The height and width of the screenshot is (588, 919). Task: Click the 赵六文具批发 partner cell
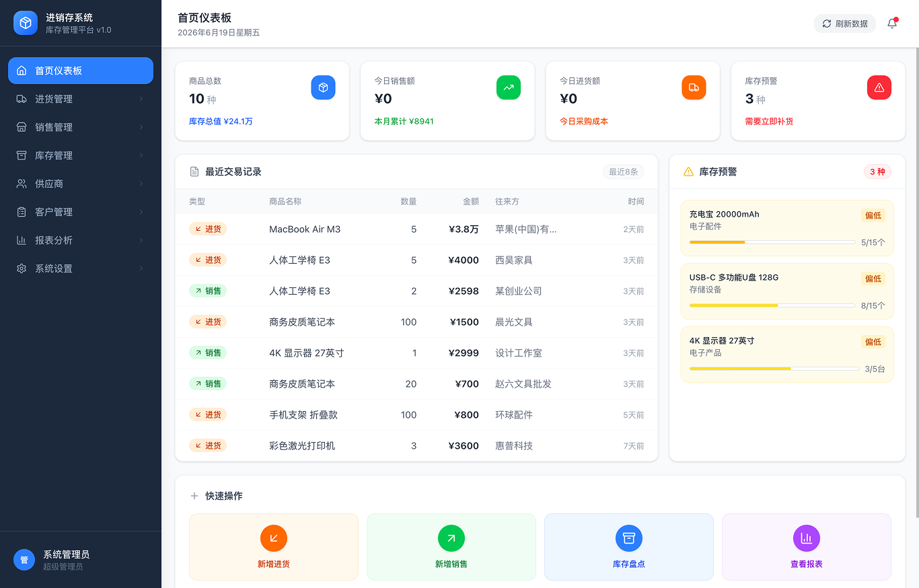(523, 384)
